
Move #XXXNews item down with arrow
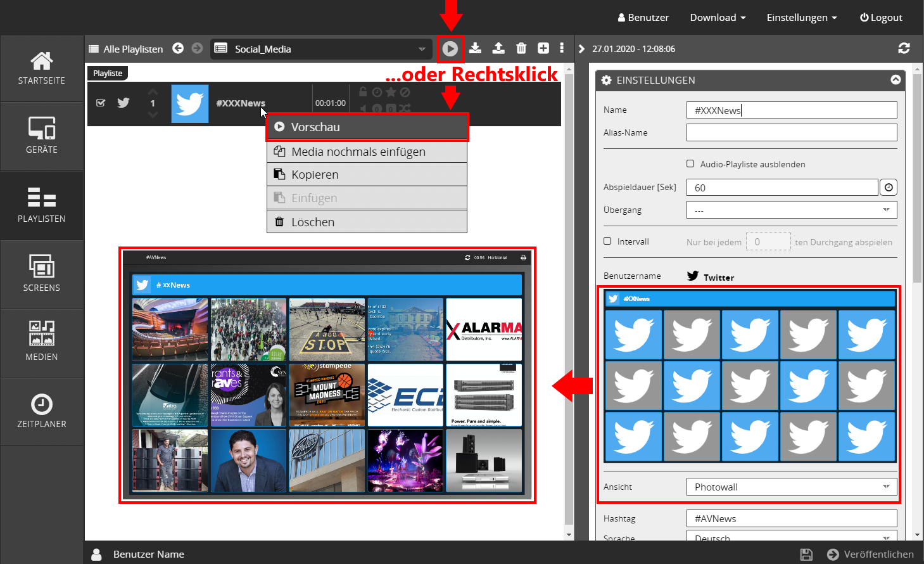click(153, 114)
